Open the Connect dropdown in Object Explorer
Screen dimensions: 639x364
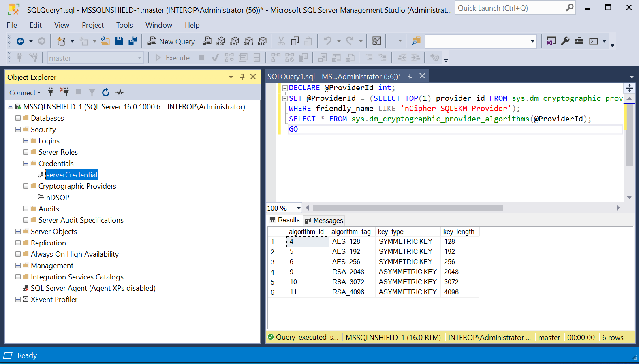click(25, 93)
